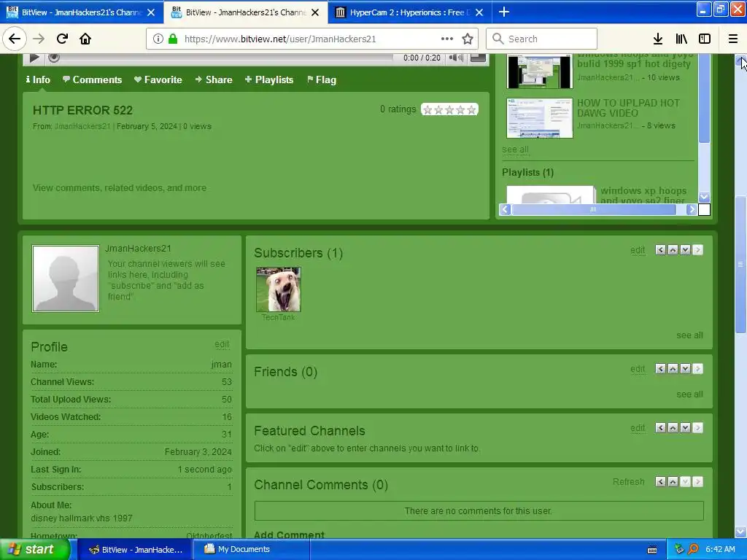Open the Playlists tab under video
This screenshot has height=560, width=747.
click(269, 79)
